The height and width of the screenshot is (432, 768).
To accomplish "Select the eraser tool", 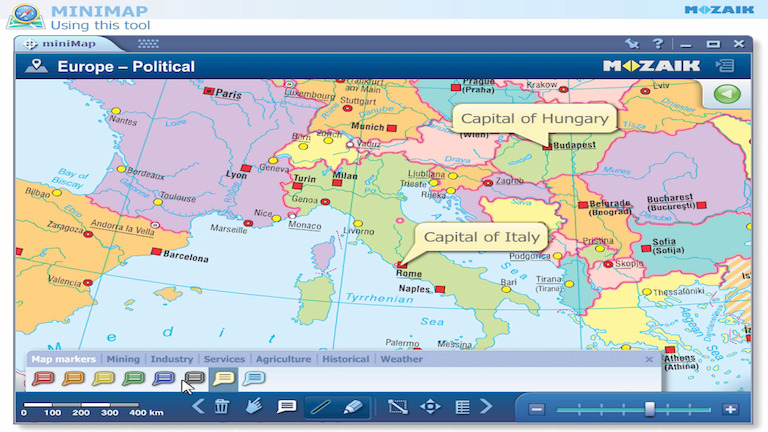I will (352, 406).
